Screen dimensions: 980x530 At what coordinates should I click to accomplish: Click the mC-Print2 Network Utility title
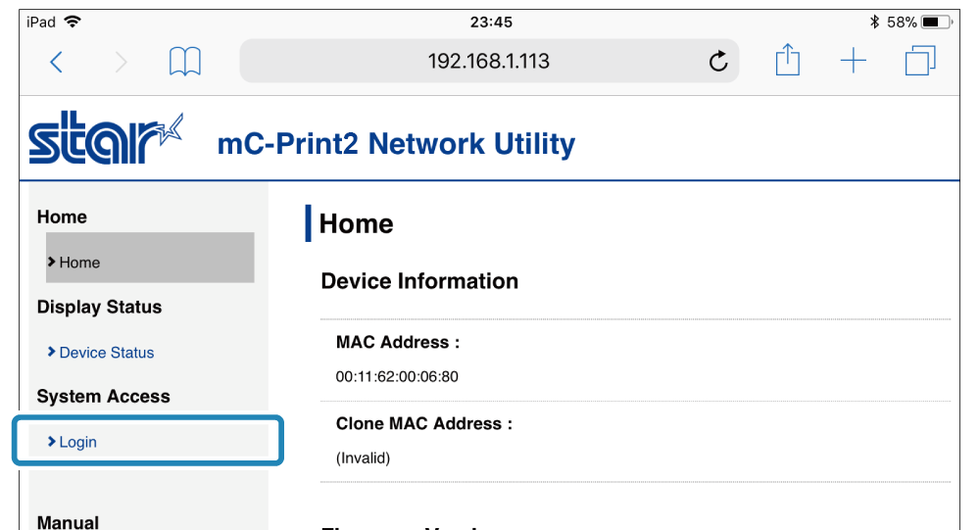point(396,144)
